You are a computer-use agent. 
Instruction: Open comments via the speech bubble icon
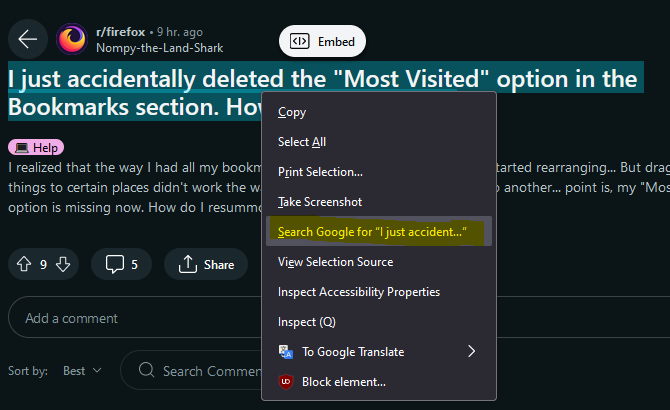tap(115, 264)
